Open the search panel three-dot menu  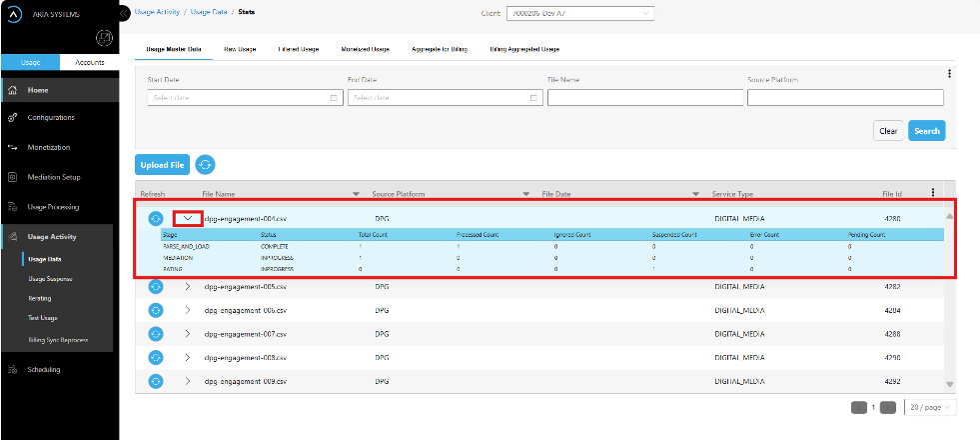[x=948, y=73]
